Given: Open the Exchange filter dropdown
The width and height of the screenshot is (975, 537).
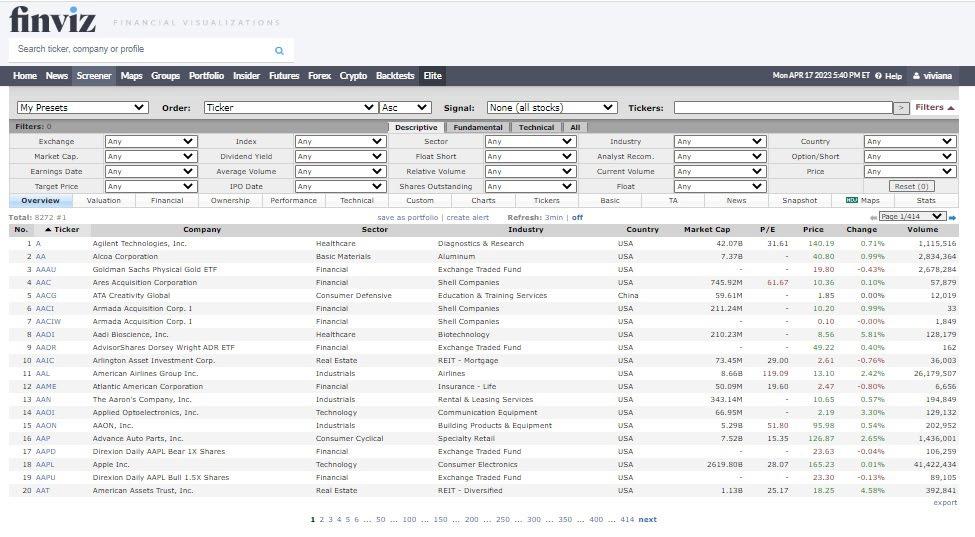Looking at the screenshot, I should coord(151,142).
